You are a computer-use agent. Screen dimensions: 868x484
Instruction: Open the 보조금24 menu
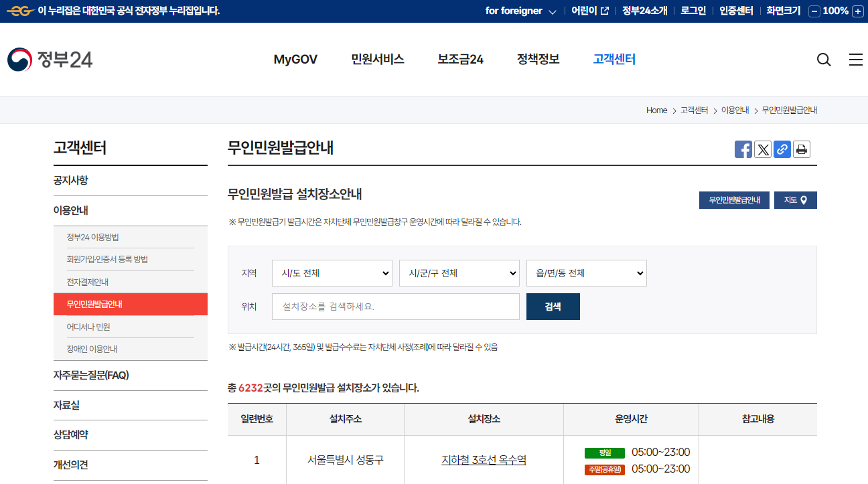coord(459,60)
